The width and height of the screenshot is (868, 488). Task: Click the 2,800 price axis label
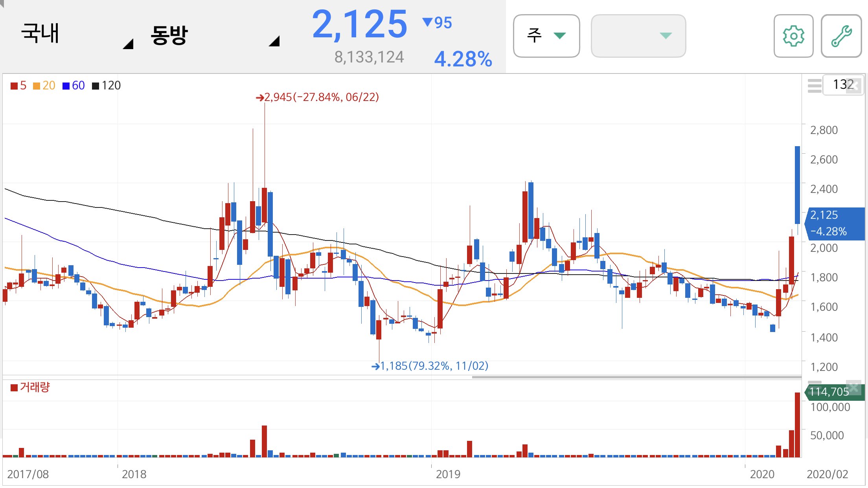[824, 130]
